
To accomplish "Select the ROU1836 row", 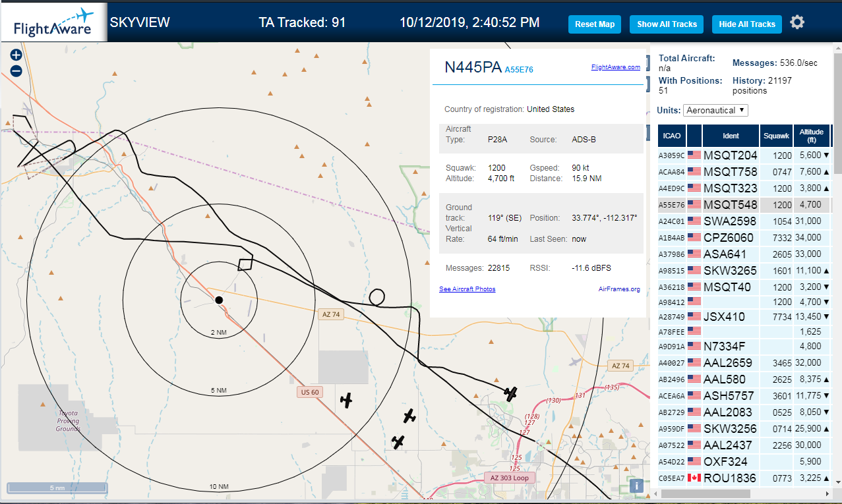I will [744, 478].
